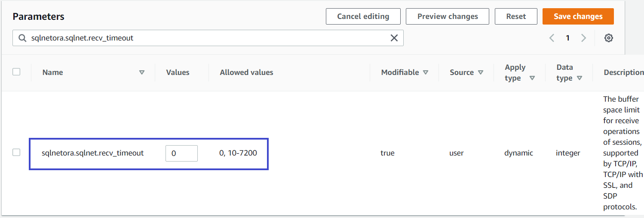
Task: Toggle the select-all parameters checkbox
Action: (16, 72)
